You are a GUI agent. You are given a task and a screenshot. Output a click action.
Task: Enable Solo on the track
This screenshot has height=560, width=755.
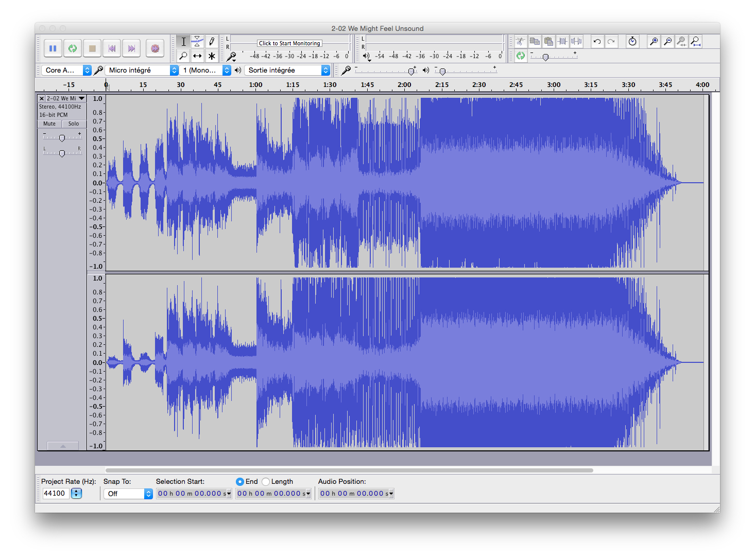[74, 124]
